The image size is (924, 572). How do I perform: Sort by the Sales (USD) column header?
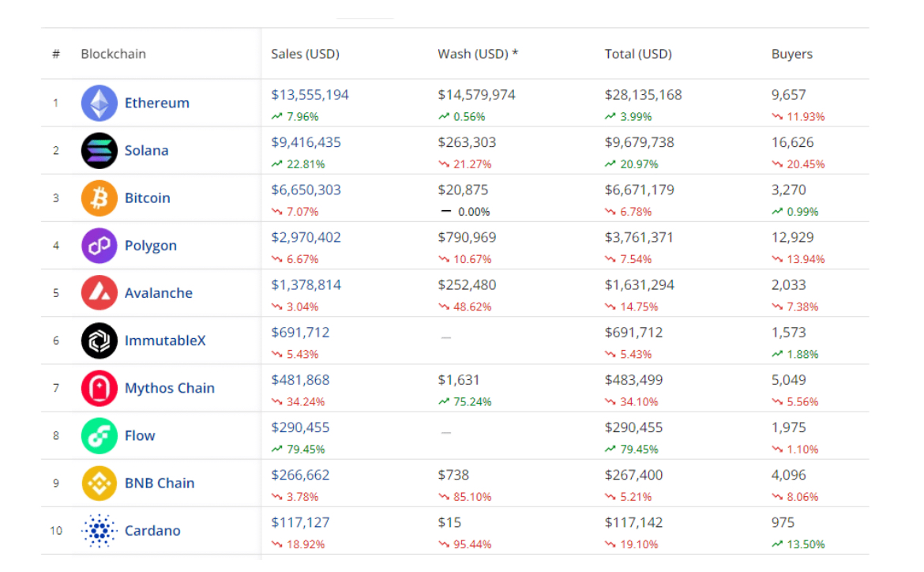[306, 55]
